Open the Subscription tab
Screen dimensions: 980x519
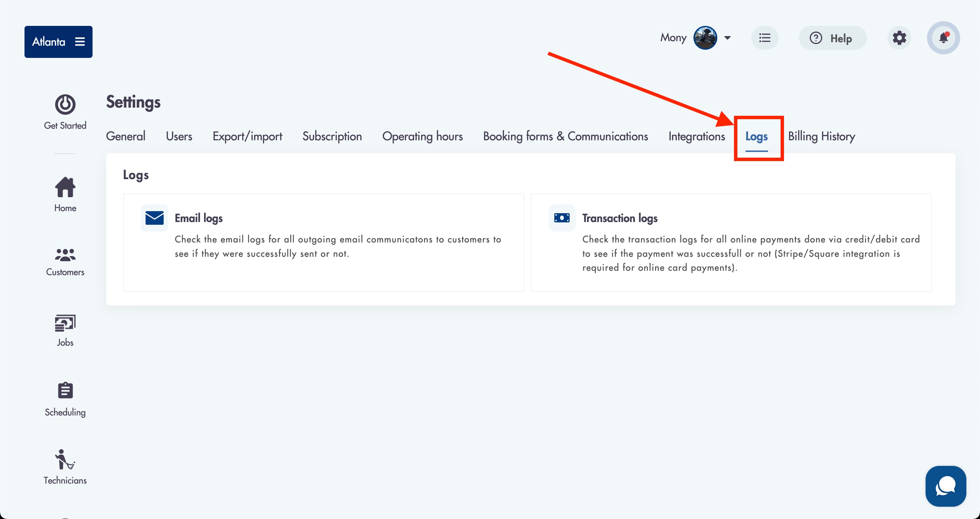click(x=332, y=136)
